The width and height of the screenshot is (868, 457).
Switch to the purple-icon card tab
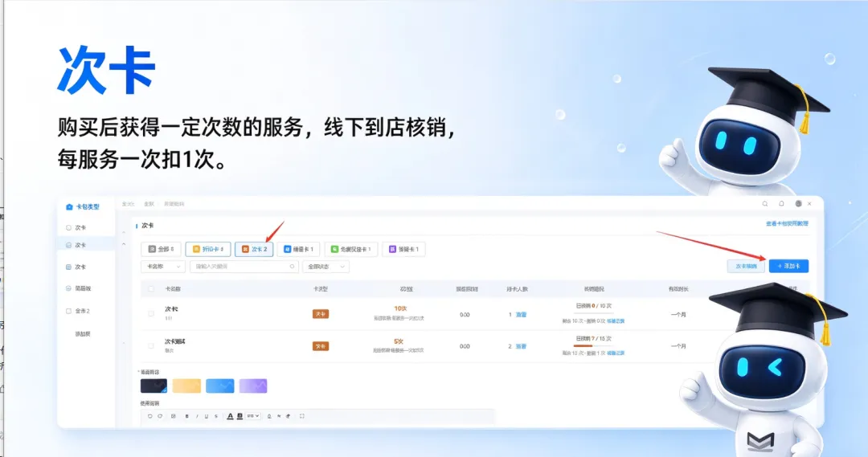(x=404, y=250)
